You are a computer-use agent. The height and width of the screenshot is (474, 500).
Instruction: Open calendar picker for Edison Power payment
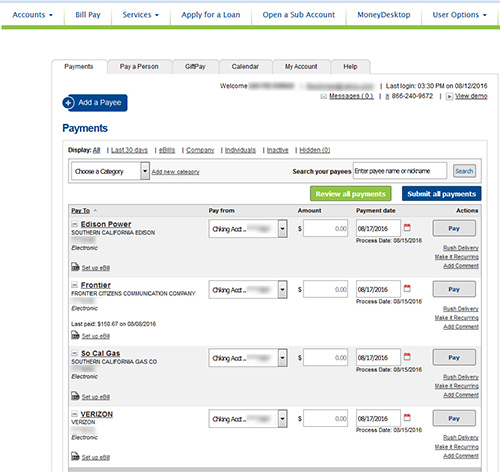click(x=407, y=228)
